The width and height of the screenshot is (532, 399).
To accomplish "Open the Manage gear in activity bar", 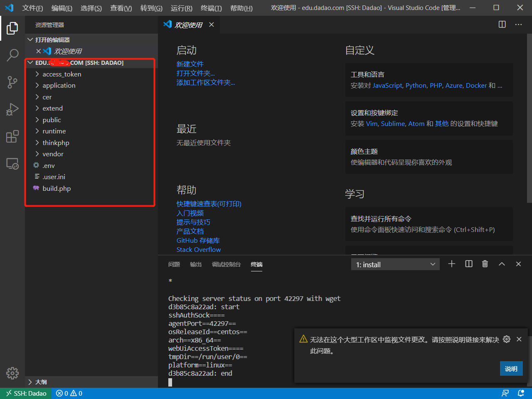I will [x=12, y=373].
